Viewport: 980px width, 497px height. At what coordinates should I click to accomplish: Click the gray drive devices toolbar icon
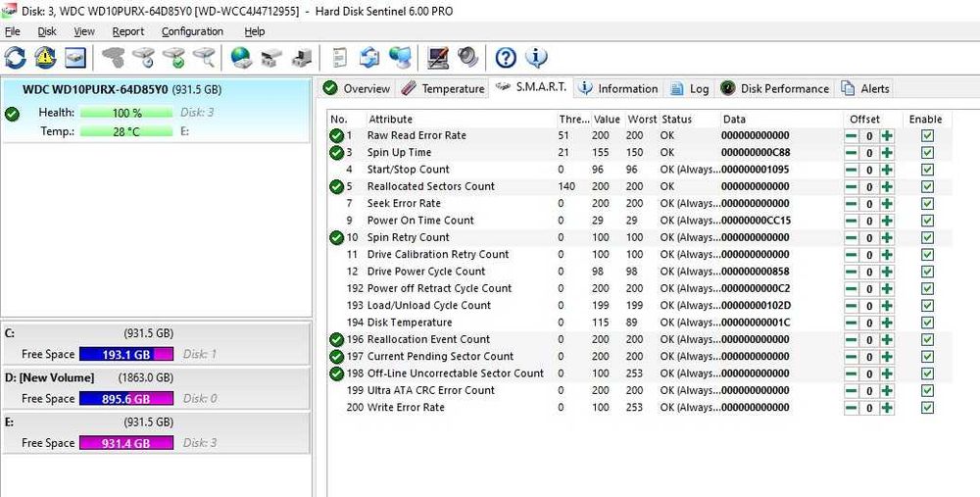click(271, 58)
